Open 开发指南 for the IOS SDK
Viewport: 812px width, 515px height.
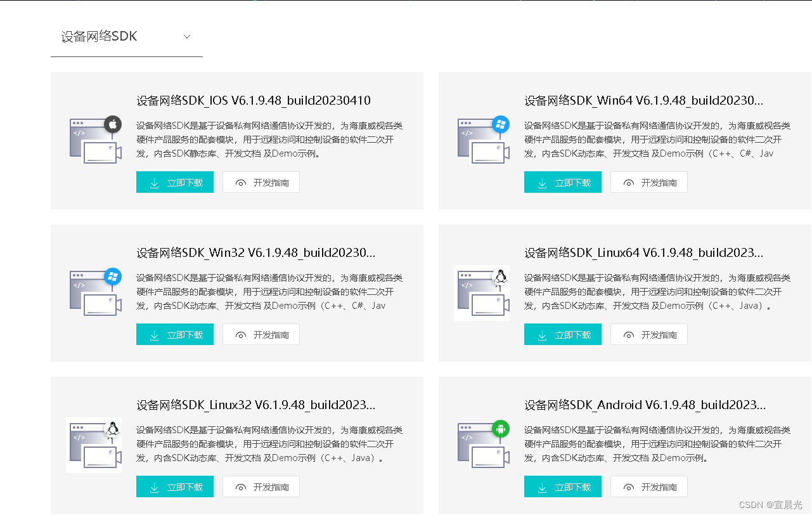(261, 182)
